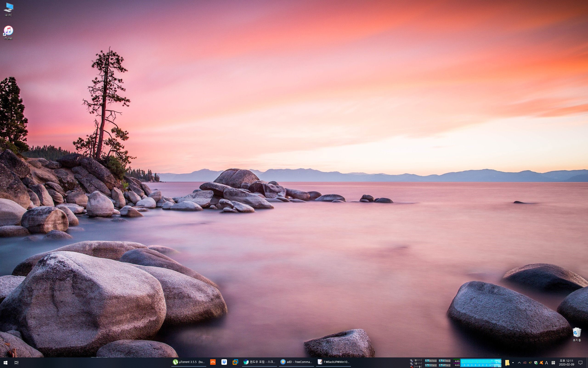Screen dimensions: 588x368
Task: Open the 내 PC desktop icon
Action: [x=8, y=9]
